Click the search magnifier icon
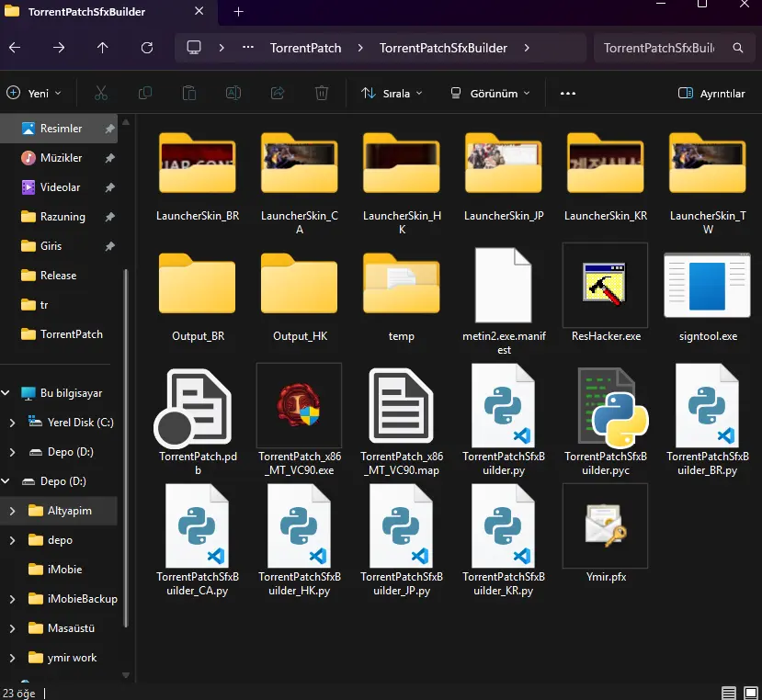 pyautogui.click(x=738, y=48)
